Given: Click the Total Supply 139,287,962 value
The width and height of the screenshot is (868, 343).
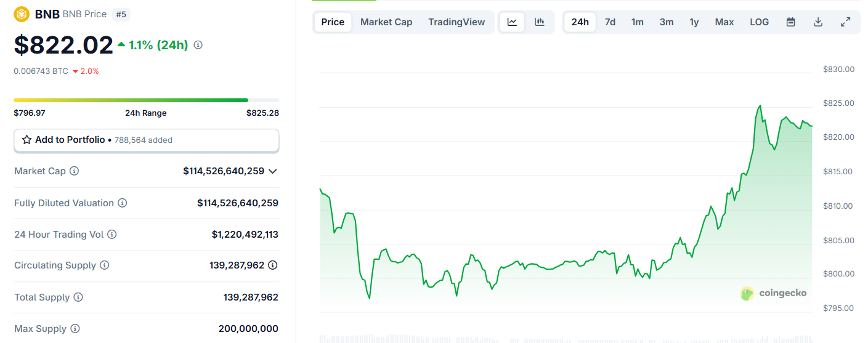Looking at the screenshot, I should tap(251, 297).
